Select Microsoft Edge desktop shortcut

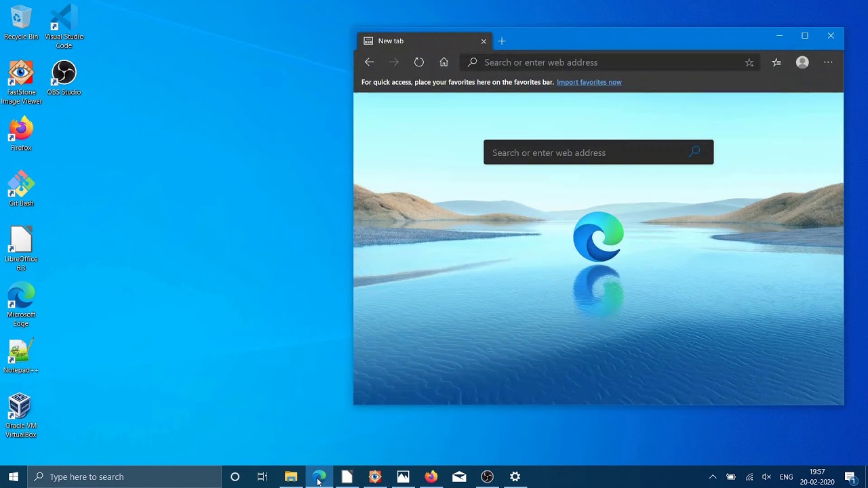pos(21,304)
